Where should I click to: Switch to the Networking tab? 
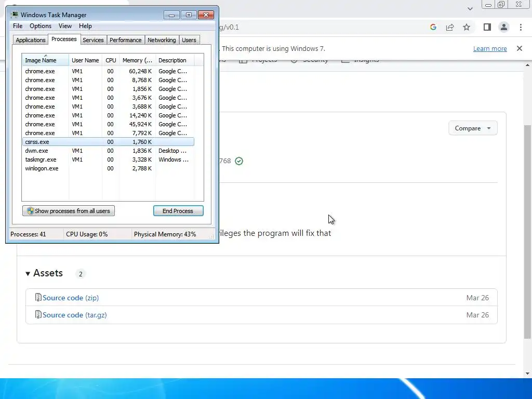point(162,40)
